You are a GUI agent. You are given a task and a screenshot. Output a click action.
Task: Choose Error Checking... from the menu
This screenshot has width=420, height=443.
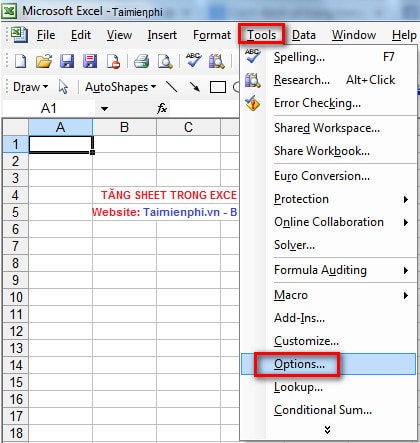tap(328, 103)
